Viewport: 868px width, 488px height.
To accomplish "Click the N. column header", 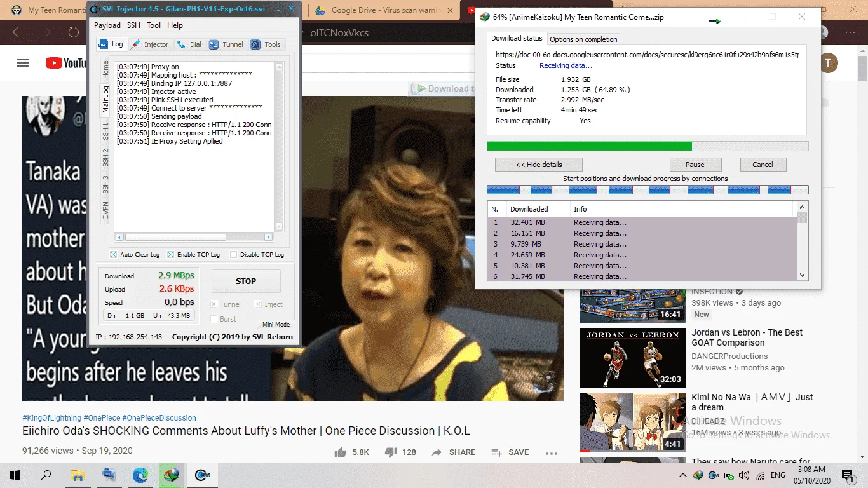I will pyautogui.click(x=496, y=209).
